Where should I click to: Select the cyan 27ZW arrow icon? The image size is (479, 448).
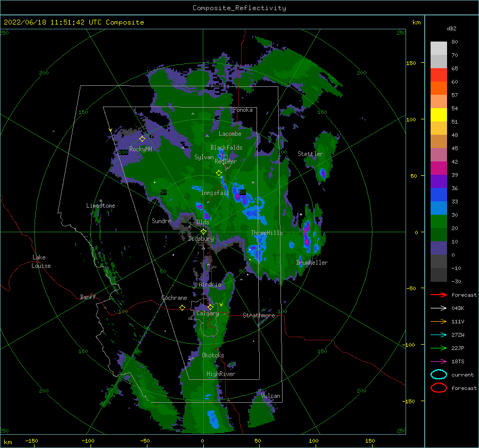(439, 335)
